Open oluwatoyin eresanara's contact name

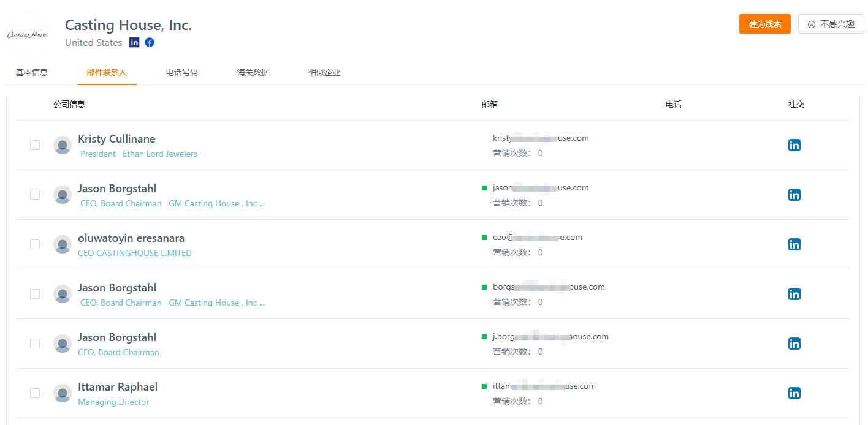[131, 238]
